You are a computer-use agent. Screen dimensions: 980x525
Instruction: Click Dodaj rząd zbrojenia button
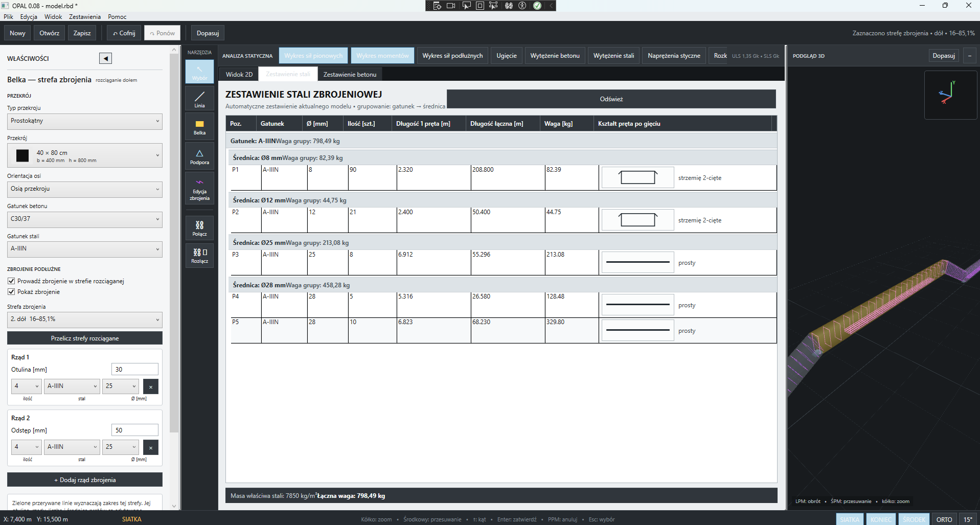(85, 480)
